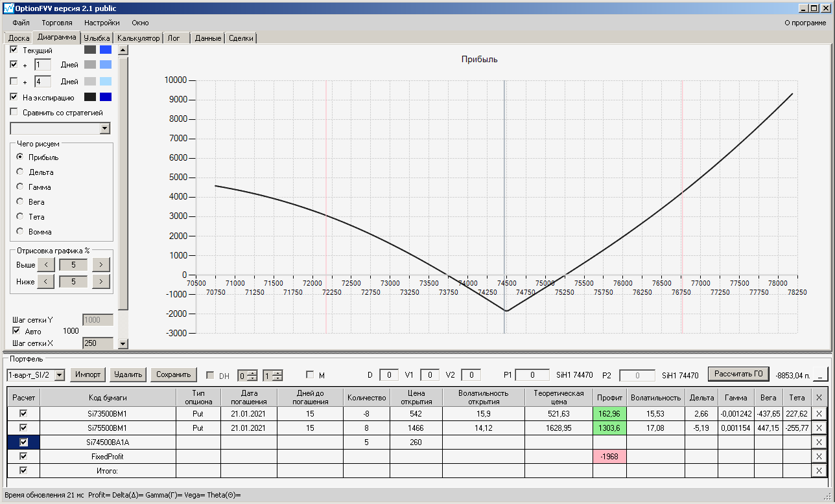
Task: Open the 1-вар-т_SI/2 portfolio dropdown
Action: [x=60, y=374]
